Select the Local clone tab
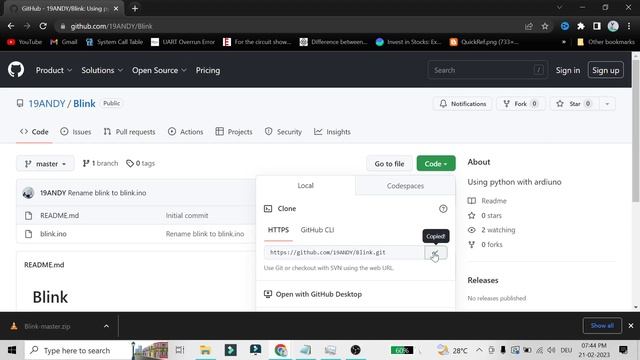The image size is (640, 360). tap(305, 185)
